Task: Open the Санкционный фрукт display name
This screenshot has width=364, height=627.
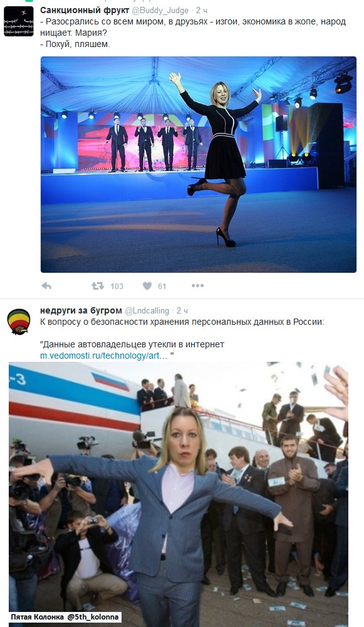Action: tap(85, 11)
